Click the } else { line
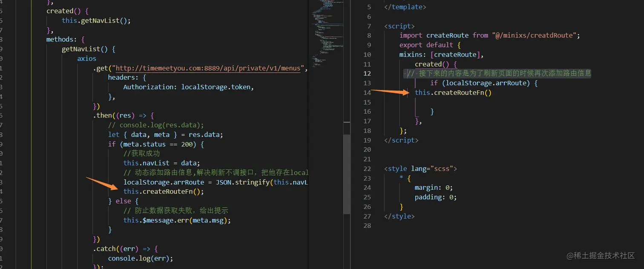 pos(124,201)
